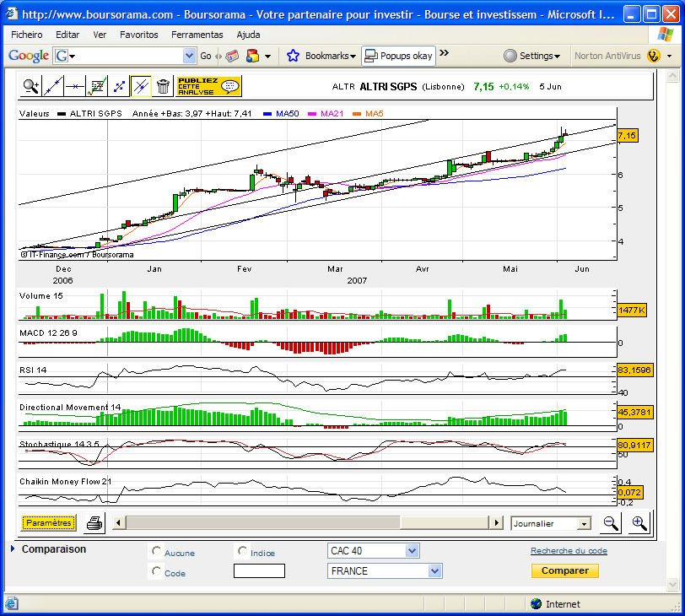Viewport: 685px width, 616px height.
Task: Open the Google search history dropdown arrow
Action: coord(189,56)
